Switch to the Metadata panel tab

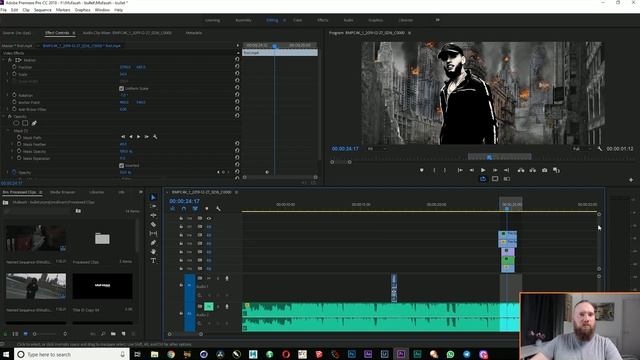(194, 33)
